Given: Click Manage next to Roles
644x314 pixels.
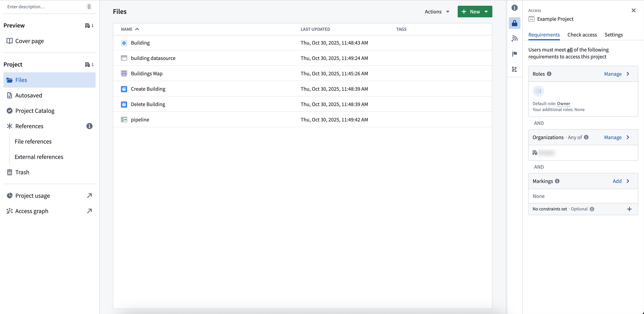Looking at the screenshot, I should tap(613, 74).
